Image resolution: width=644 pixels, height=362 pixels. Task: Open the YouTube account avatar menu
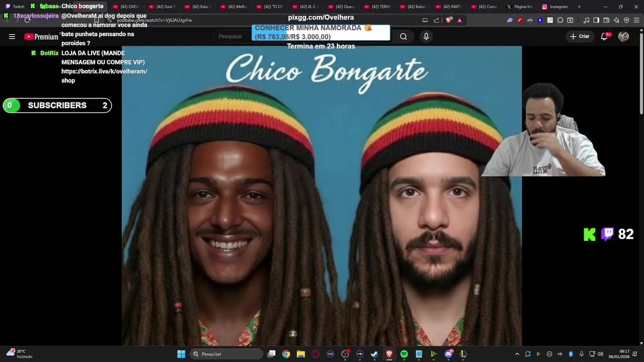tap(623, 37)
